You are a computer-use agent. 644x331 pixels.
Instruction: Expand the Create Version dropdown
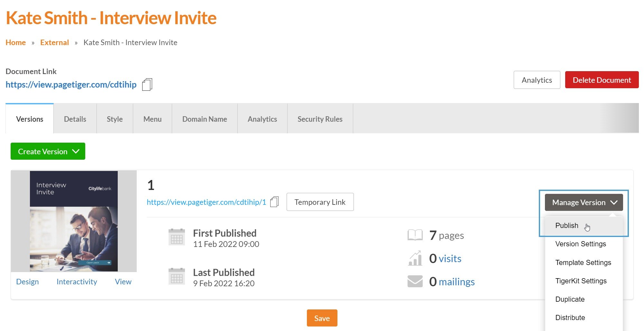[48, 151]
